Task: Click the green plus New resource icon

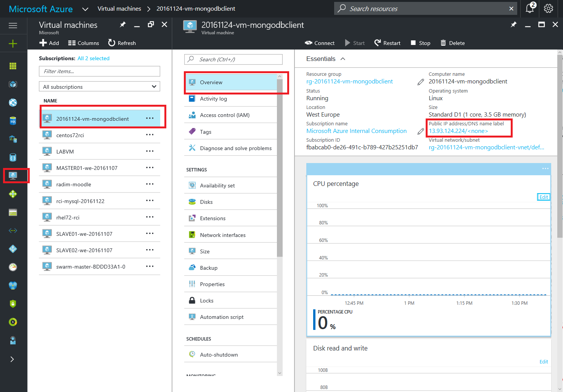Action: click(13, 43)
